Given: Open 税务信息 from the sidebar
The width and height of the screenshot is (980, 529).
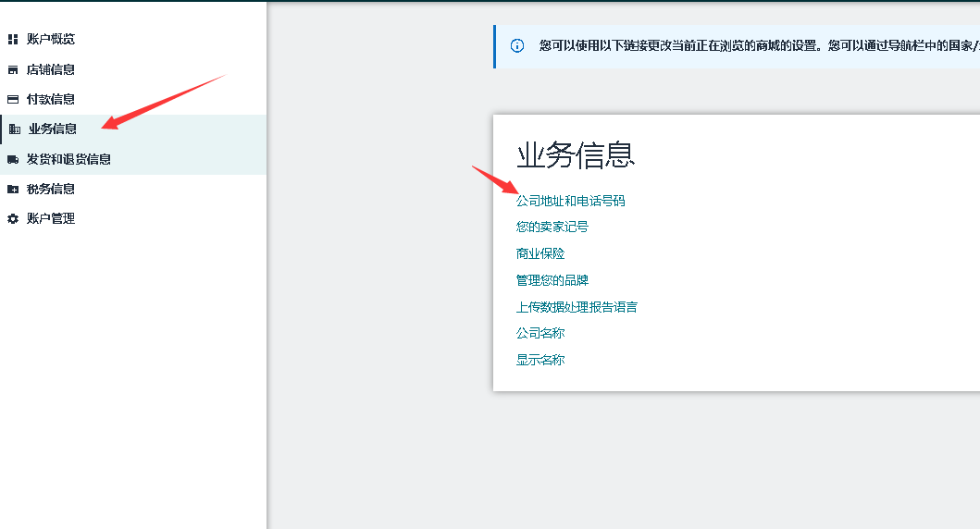Looking at the screenshot, I should coord(51,189).
